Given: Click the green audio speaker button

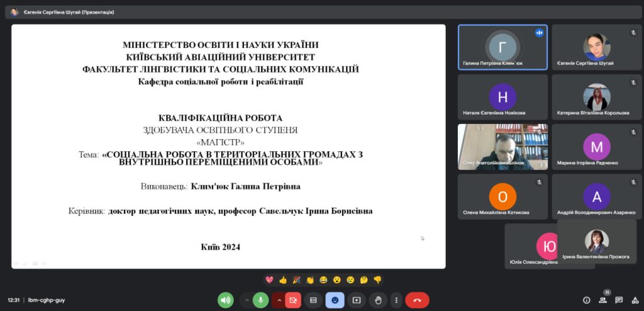Looking at the screenshot, I should coord(226,300).
